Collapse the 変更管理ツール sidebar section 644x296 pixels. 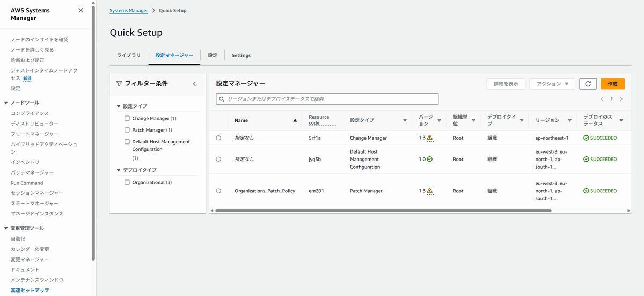point(6,228)
